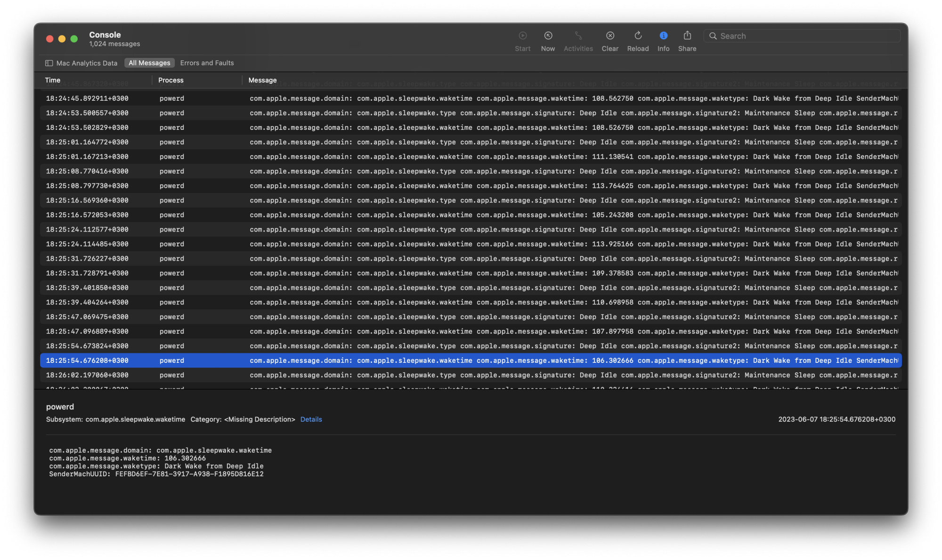Jump to latest with Now icon
Viewport: 942px width, 560px height.
[x=548, y=36]
